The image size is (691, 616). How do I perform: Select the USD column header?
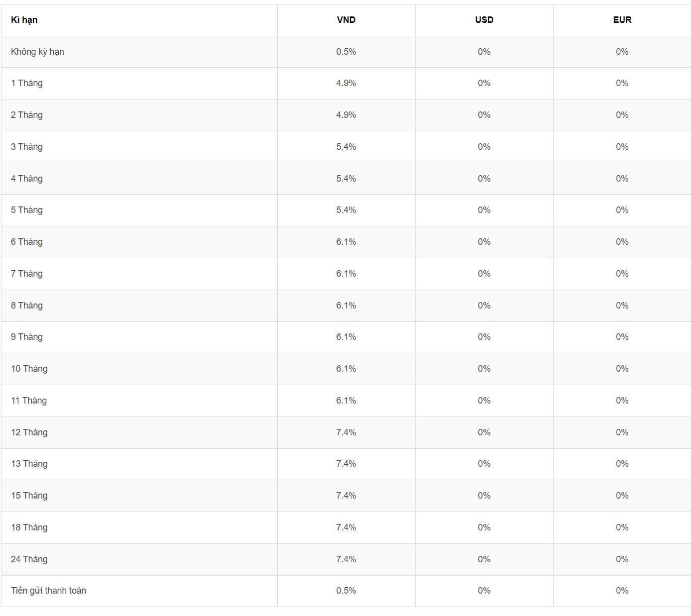click(484, 20)
